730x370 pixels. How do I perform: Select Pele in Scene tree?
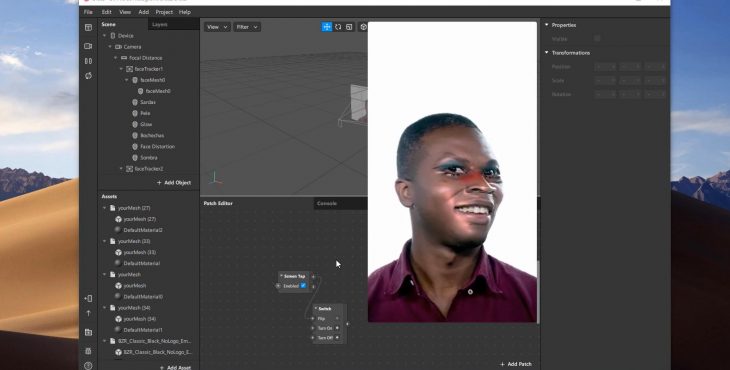coord(145,113)
